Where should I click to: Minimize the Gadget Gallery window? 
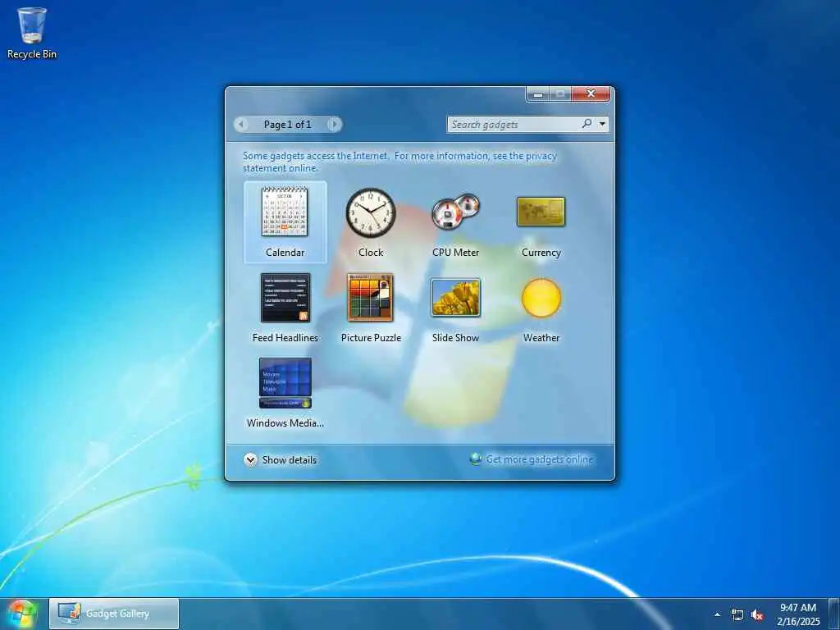(x=538, y=94)
